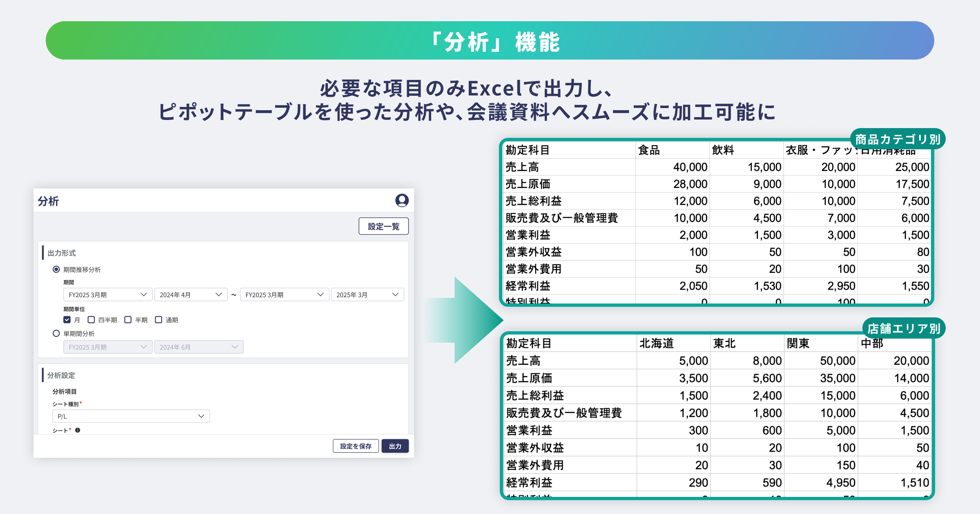Expand the 2024年 4月 start month dropdown
The height and width of the screenshot is (514, 980).
click(x=190, y=295)
